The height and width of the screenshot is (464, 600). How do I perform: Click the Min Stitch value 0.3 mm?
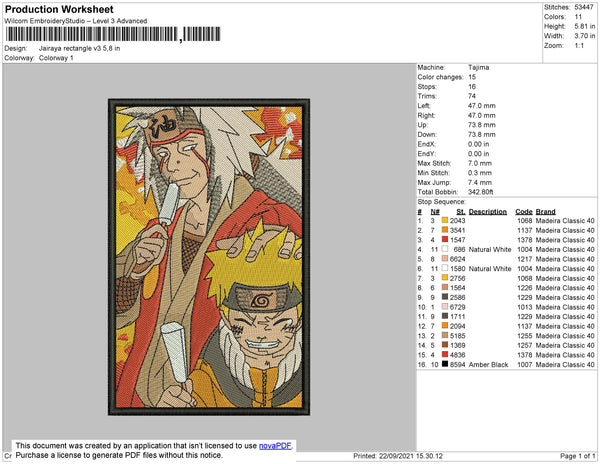coord(480,173)
